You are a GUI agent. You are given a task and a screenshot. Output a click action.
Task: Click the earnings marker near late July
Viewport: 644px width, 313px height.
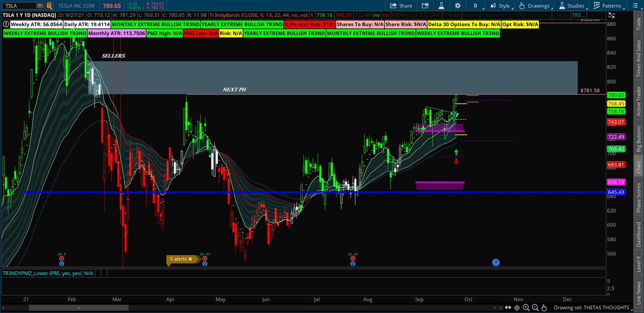353,258
